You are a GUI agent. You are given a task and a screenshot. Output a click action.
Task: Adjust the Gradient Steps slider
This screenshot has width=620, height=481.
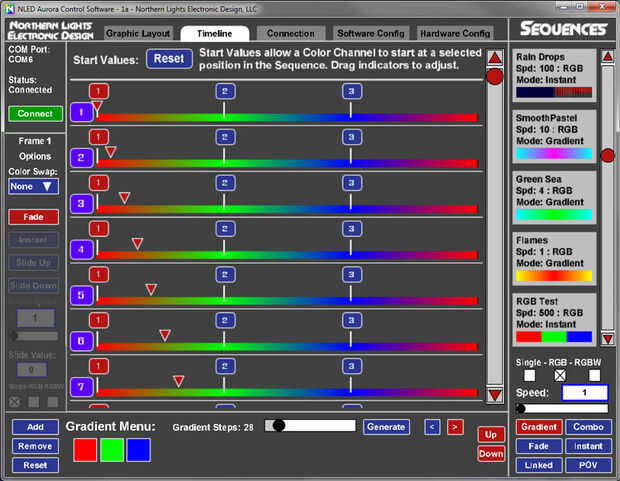coord(310,426)
